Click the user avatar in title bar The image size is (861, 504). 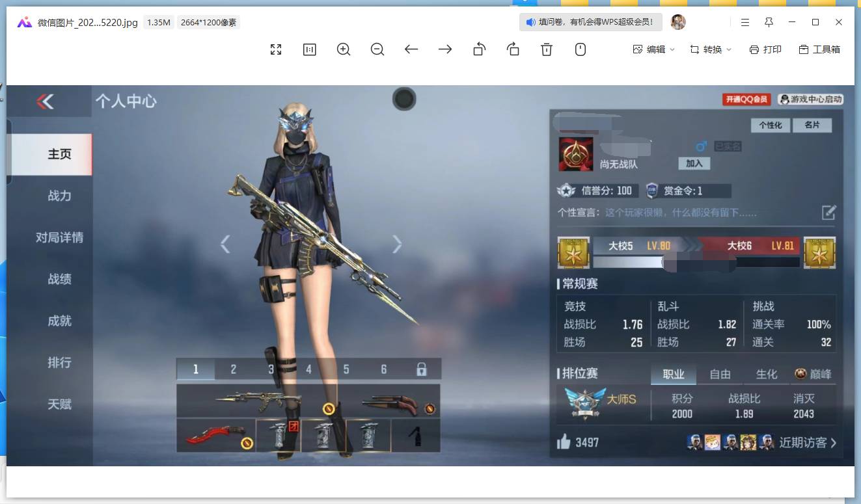coord(678,22)
